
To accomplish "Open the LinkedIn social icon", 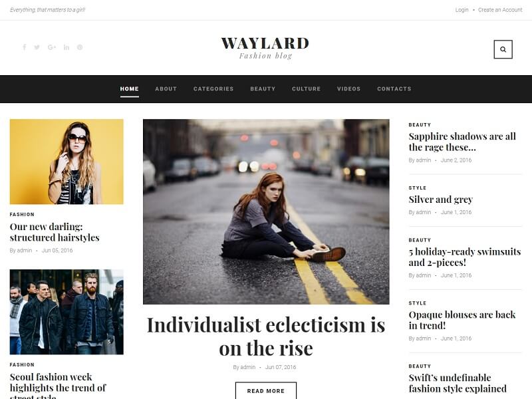I will click(66, 47).
